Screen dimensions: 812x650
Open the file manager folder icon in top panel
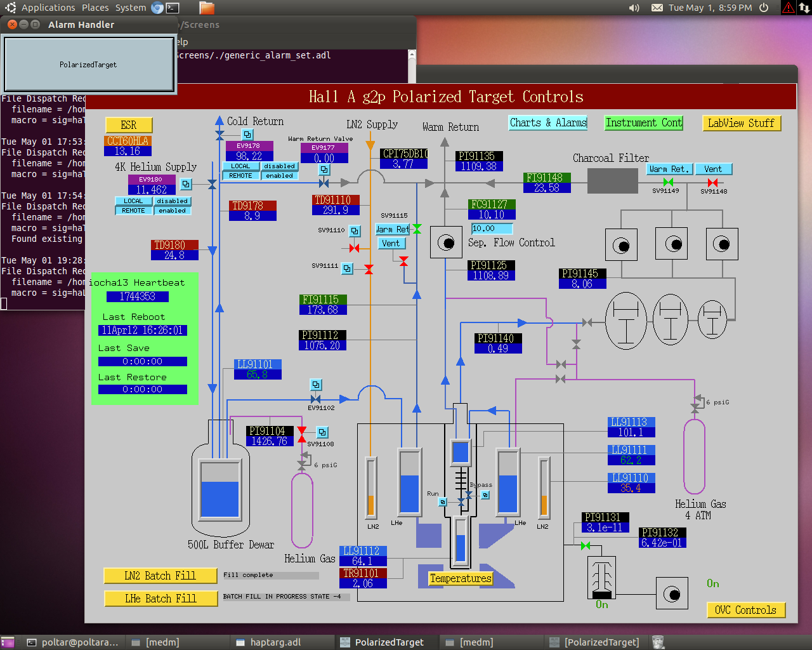click(207, 8)
